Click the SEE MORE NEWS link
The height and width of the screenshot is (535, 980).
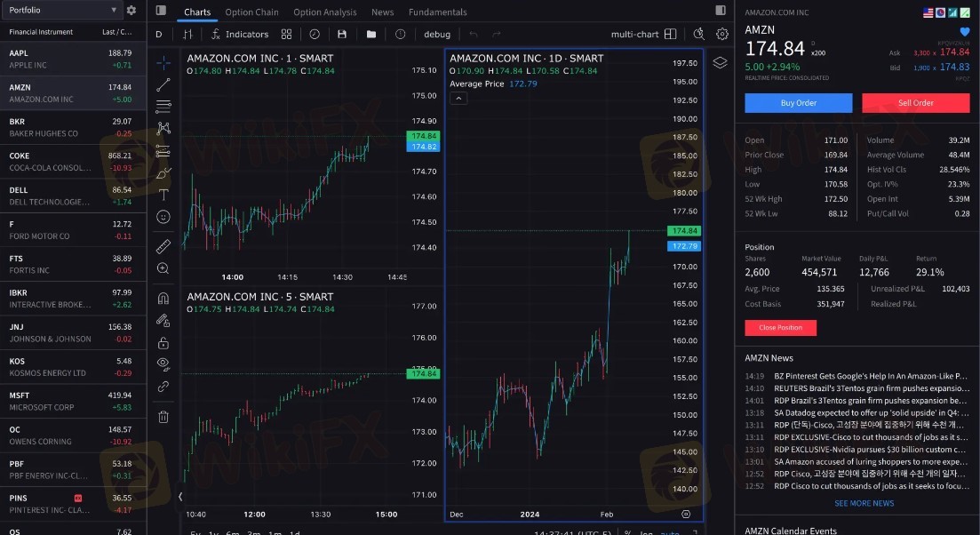click(864, 503)
